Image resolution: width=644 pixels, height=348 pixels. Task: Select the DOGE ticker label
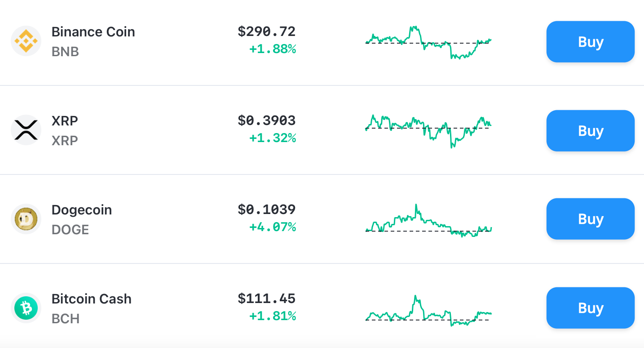[71, 229]
